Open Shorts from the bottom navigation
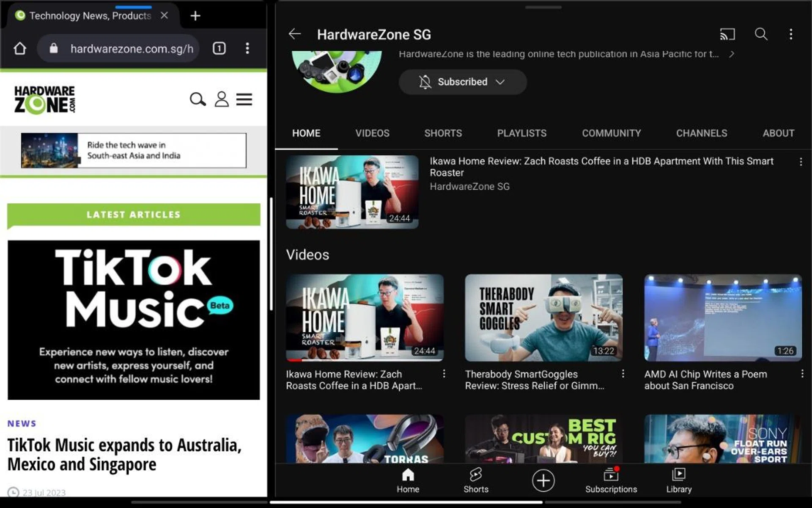This screenshot has height=508, width=812. [x=476, y=480]
